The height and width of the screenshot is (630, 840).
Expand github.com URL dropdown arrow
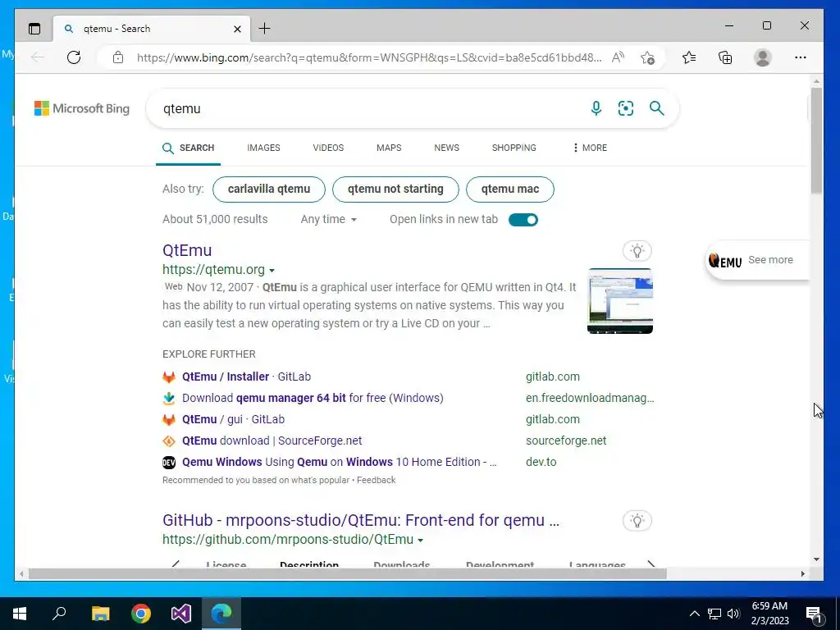[420, 540]
